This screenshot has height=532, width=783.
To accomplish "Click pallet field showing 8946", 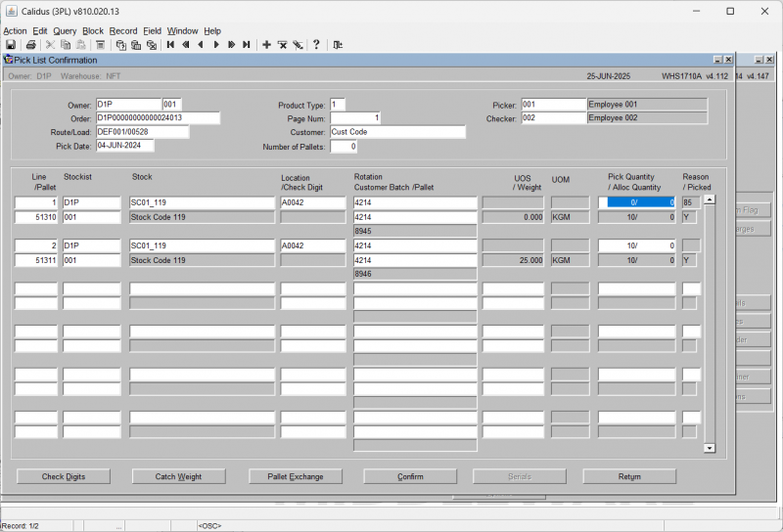I will [x=415, y=274].
